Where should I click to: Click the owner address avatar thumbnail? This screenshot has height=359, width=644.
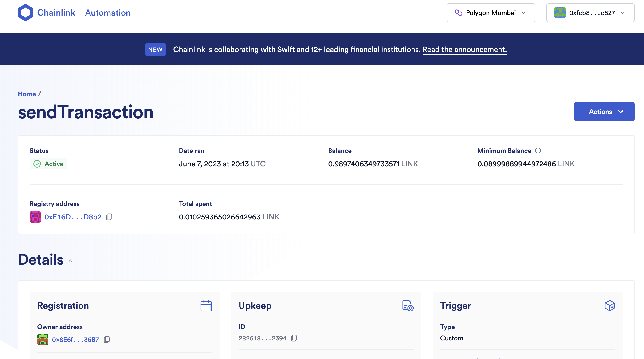[43, 339]
